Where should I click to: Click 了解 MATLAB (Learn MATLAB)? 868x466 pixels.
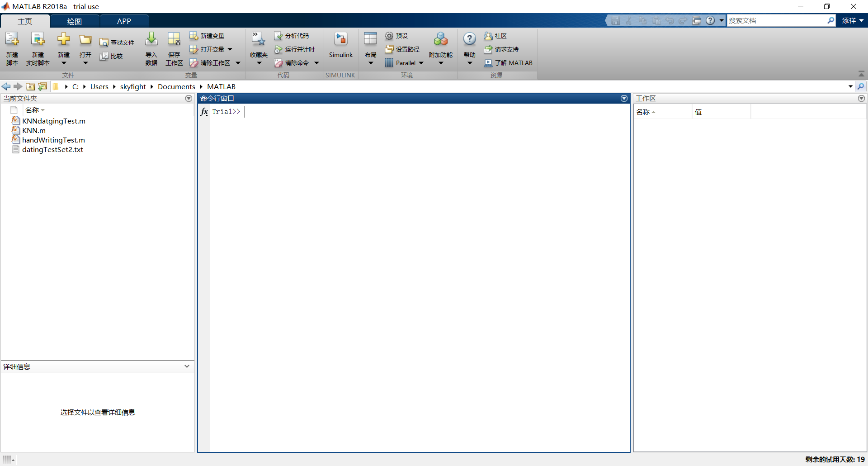pyautogui.click(x=508, y=63)
